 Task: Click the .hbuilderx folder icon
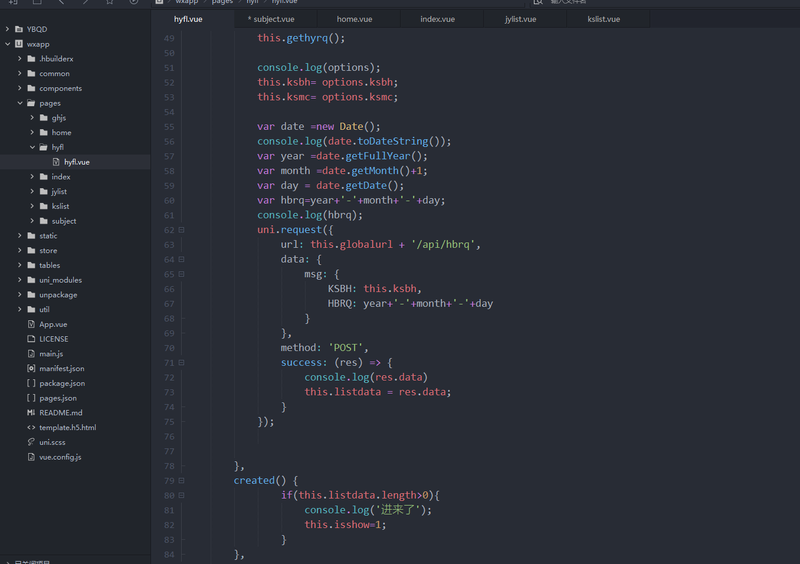(31, 59)
